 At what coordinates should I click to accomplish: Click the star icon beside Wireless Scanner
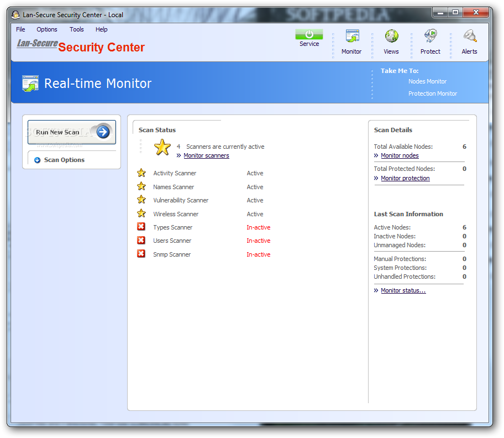tap(141, 213)
